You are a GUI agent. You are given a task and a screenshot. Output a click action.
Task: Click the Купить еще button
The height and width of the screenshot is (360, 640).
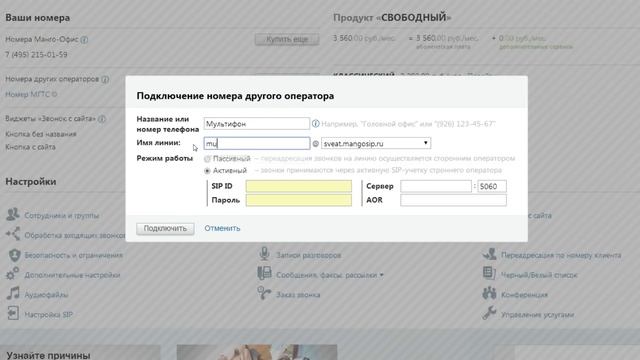pos(287,39)
